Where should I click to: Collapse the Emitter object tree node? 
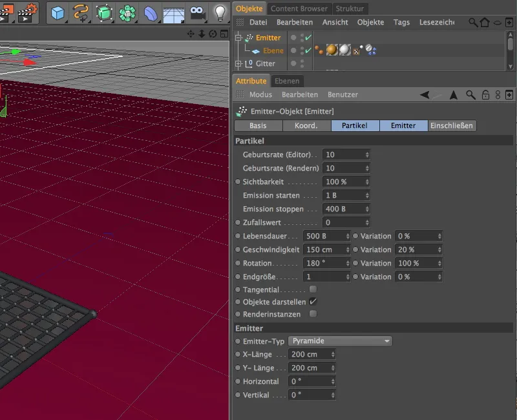[238, 37]
